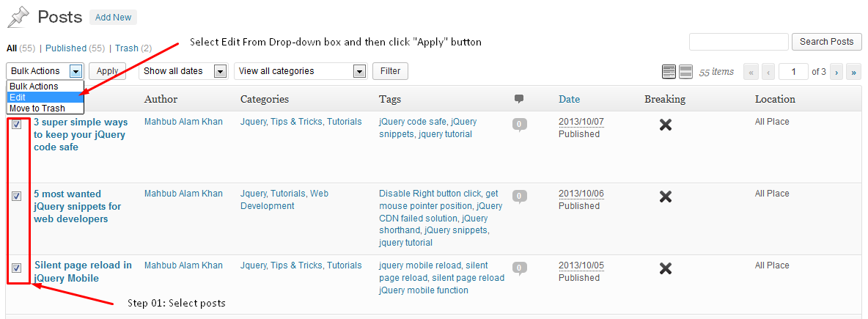868x319 pixels.
Task: Uncheck the '3 super simple ways' post checkbox
Action: [x=16, y=124]
